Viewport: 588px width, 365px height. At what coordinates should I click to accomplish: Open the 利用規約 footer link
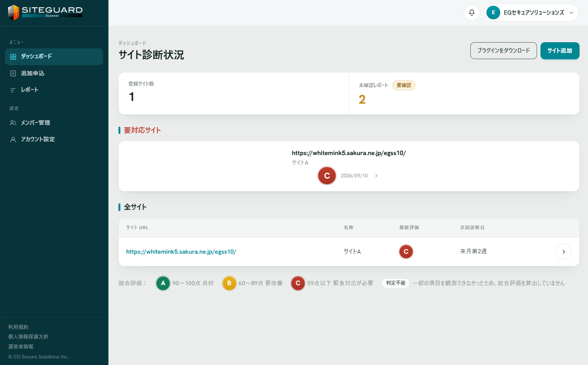(x=18, y=327)
